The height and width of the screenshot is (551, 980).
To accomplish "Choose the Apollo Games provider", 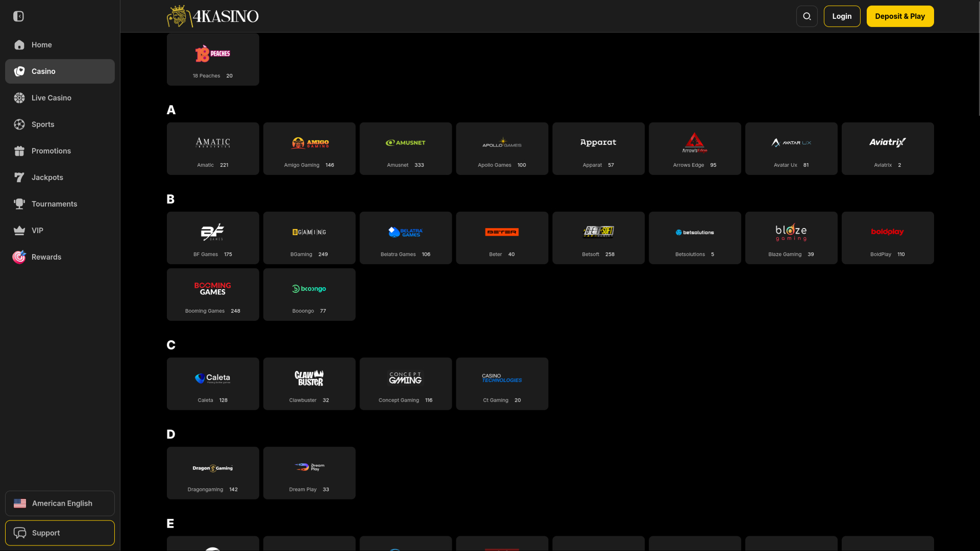I will click(x=502, y=148).
